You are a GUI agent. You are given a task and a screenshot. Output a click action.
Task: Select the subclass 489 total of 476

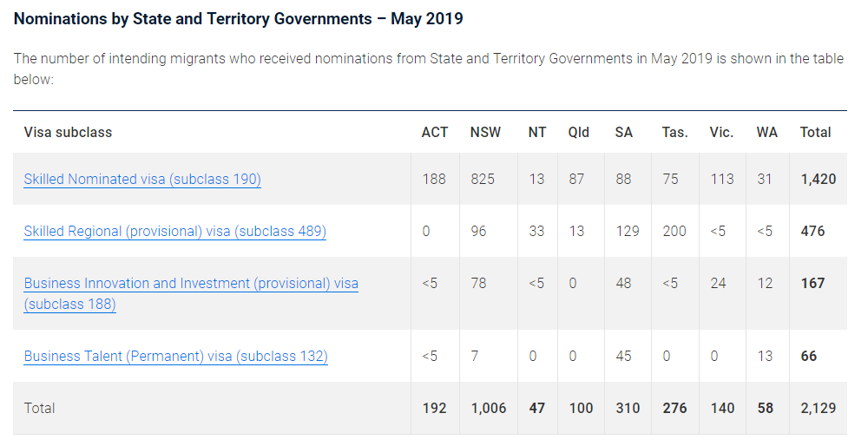click(812, 232)
